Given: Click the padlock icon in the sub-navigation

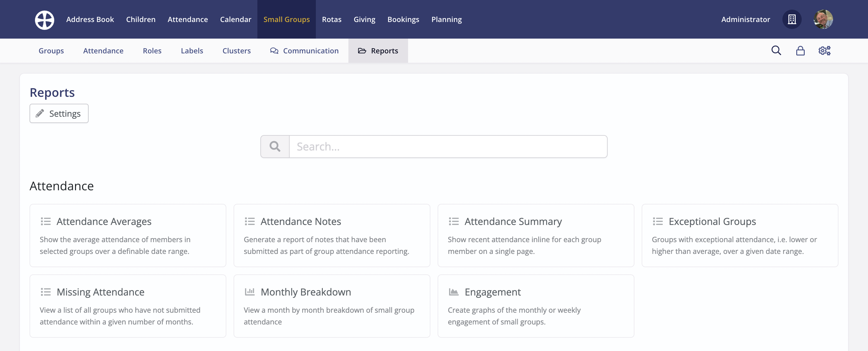Looking at the screenshot, I should coord(800,51).
